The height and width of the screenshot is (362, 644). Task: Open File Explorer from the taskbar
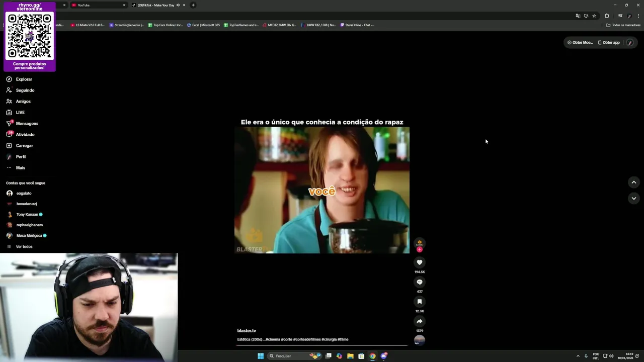pyautogui.click(x=350, y=356)
